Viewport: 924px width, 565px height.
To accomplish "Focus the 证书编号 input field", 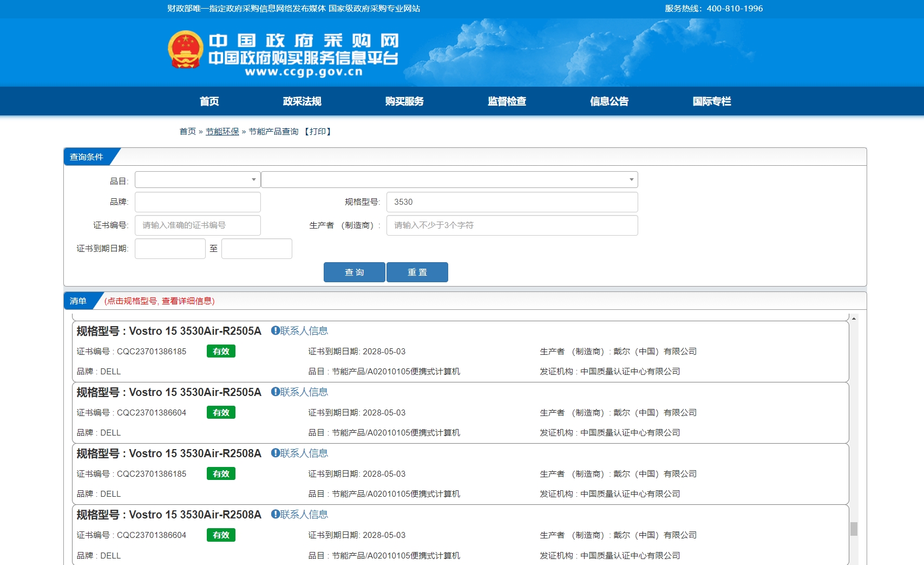I will (198, 225).
